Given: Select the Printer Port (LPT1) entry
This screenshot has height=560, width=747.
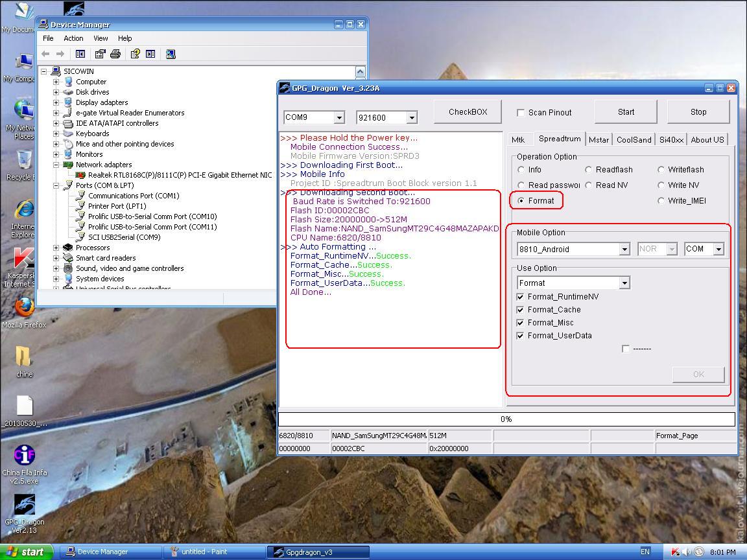Looking at the screenshot, I should 117,206.
